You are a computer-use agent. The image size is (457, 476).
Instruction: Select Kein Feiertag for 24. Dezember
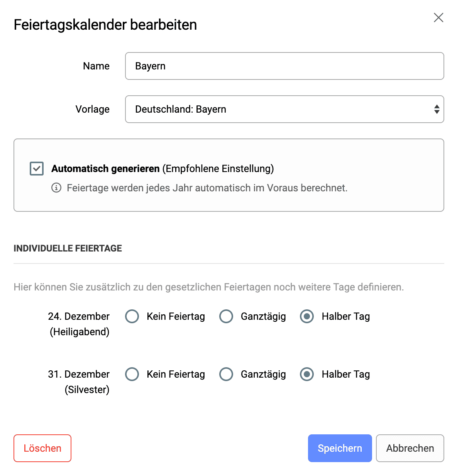[132, 316]
